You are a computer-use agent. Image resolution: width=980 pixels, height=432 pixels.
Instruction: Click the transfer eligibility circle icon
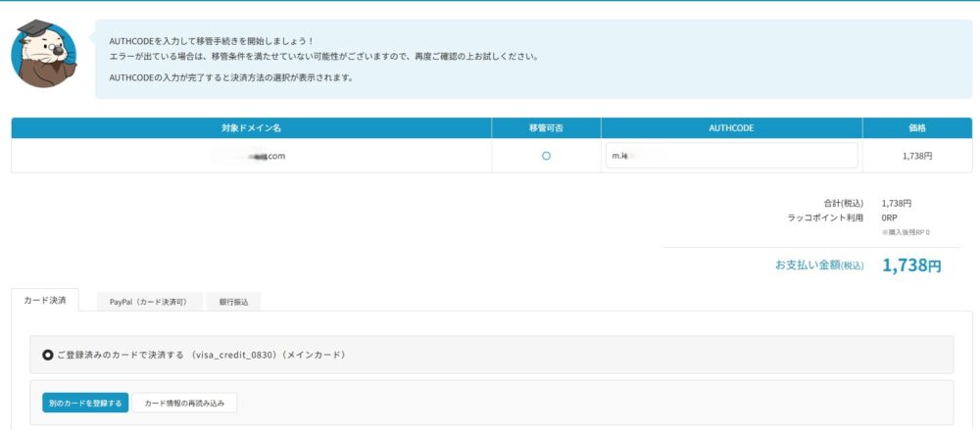tap(546, 156)
